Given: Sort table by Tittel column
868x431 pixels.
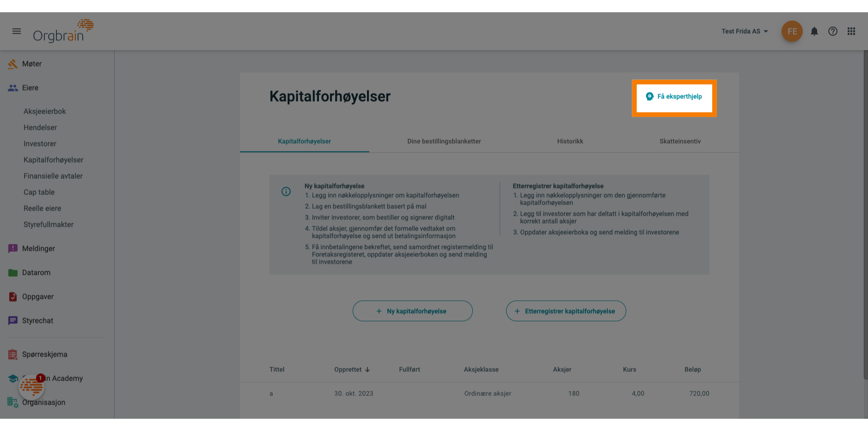Looking at the screenshot, I should pyautogui.click(x=277, y=370).
